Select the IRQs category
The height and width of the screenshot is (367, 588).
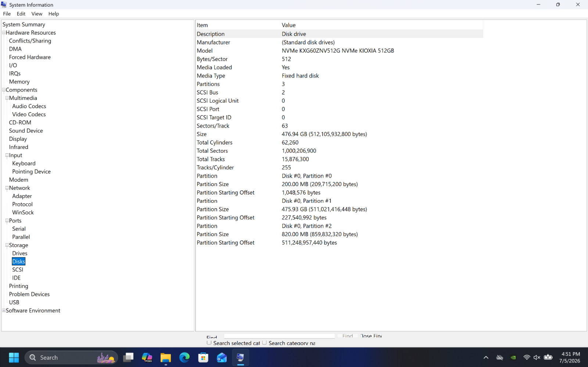[x=15, y=74]
